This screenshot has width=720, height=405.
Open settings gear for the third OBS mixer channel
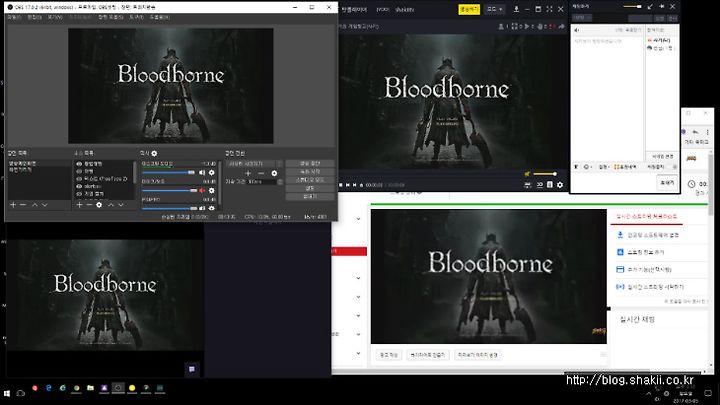point(212,208)
